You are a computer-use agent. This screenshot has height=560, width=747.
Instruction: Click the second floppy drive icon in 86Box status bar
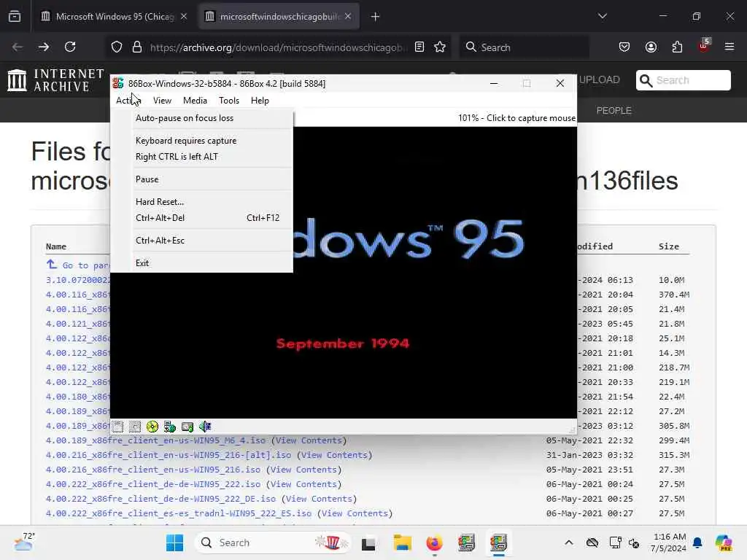point(135,427)
